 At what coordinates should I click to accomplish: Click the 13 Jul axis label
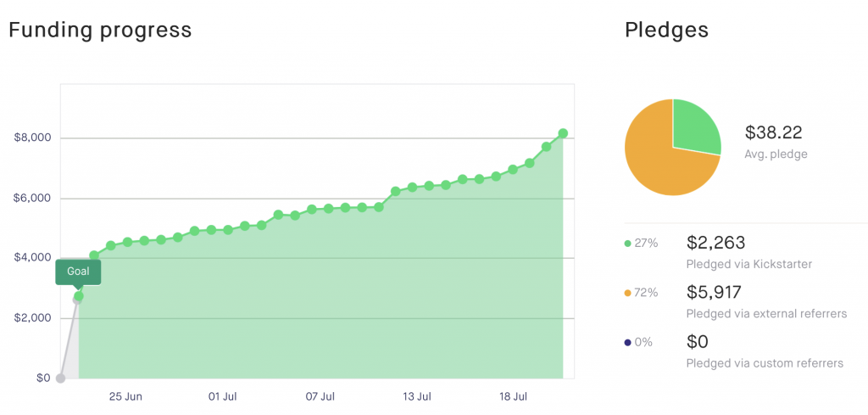[416, 396]
